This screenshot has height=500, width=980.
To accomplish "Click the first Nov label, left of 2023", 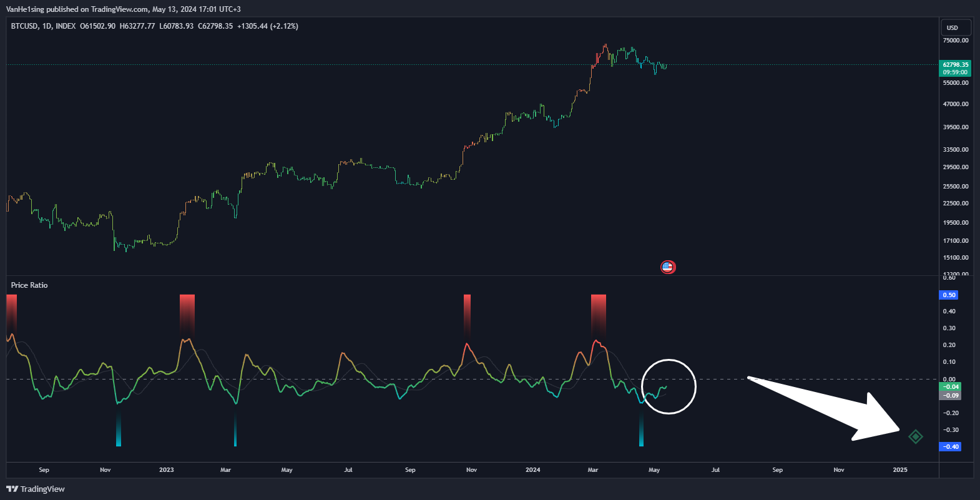I will (105, 470).
